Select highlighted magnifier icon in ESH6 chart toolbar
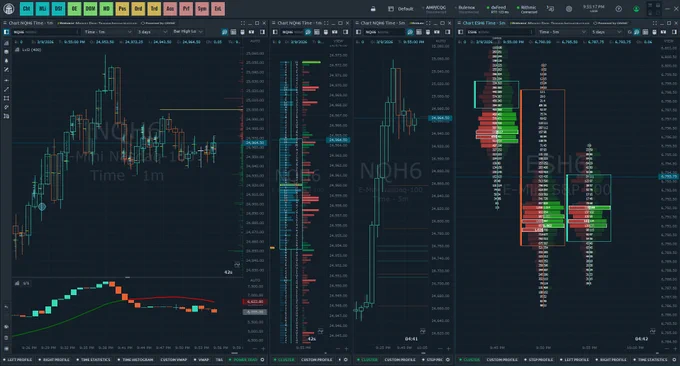680x366 pixels. point(637,32)
